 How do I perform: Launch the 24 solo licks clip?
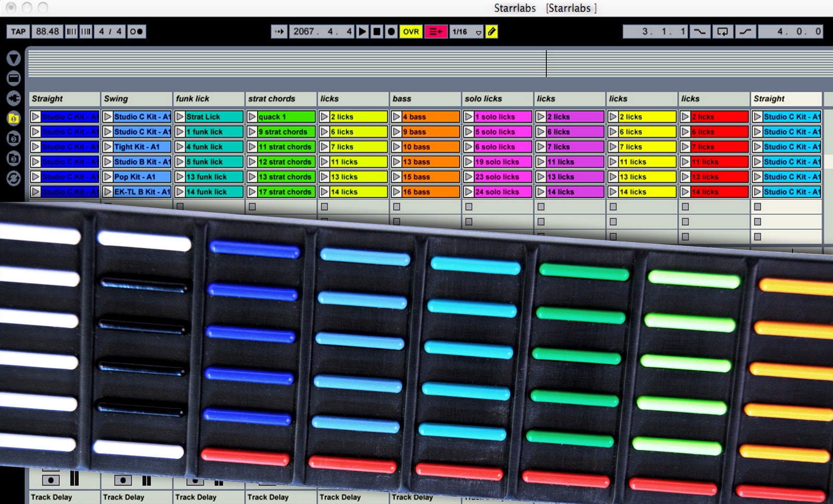point(469,192)
